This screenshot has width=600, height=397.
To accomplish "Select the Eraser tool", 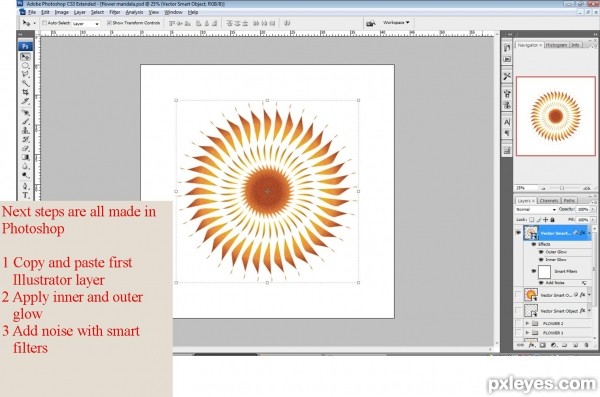I will 25,148.
